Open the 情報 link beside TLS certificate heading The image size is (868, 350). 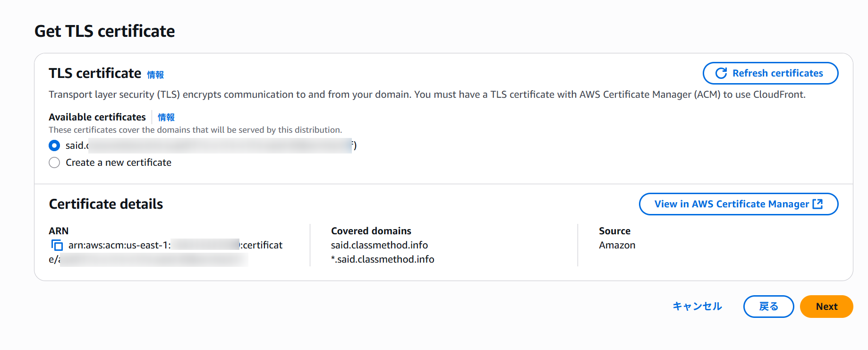pyautogui.click(x=155, y=75)
